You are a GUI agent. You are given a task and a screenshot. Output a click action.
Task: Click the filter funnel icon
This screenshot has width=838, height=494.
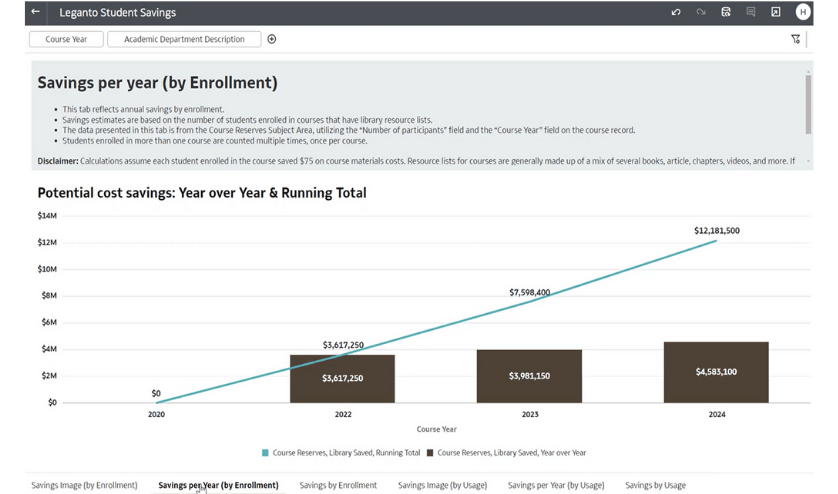[796, 39]
